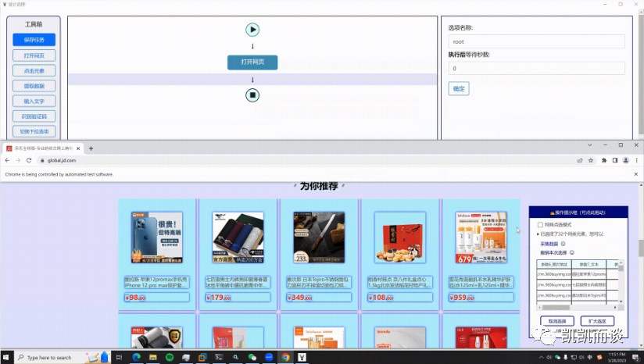Click the option name field containing root
Viewport: 644px width, 364px height.
[x=536, y=41]
